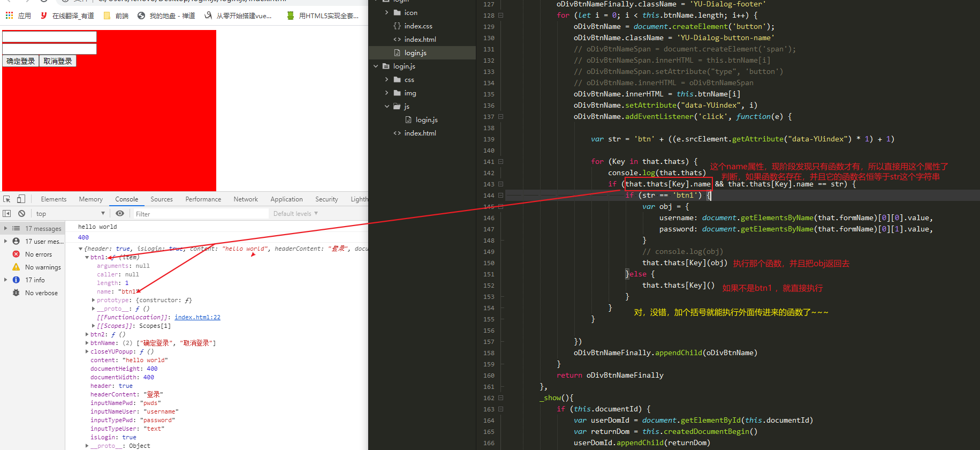Select the css folder in file tree
Viewport: 980px width, 450px height.
409,79
